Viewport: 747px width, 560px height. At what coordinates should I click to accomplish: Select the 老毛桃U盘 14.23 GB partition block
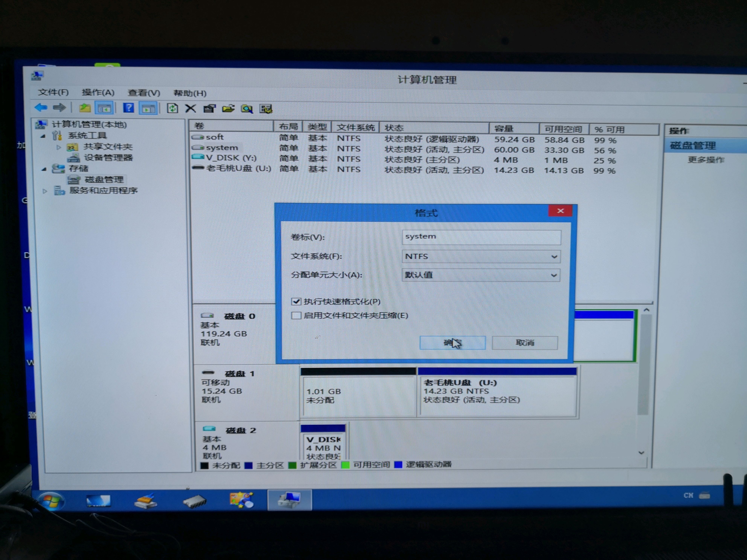pyautogui.click(x=497, y=393)
